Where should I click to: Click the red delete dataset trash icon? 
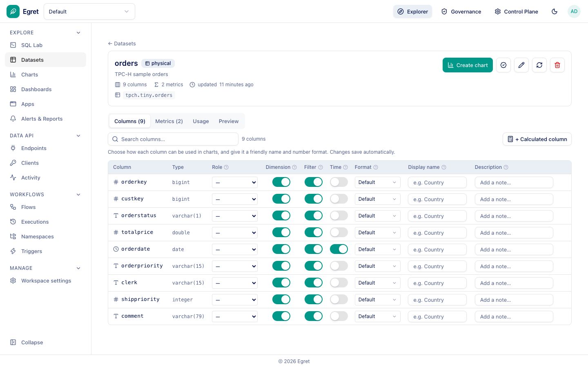click(557, 65)
